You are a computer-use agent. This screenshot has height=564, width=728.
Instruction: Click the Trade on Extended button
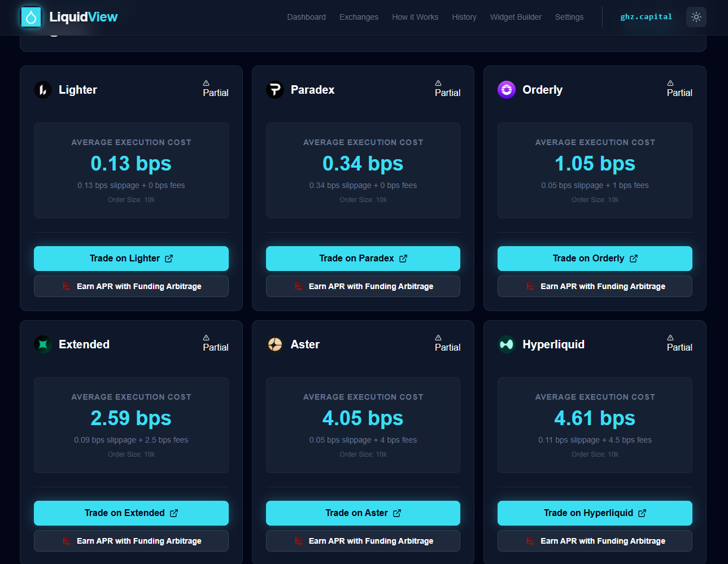click(131, 513)
